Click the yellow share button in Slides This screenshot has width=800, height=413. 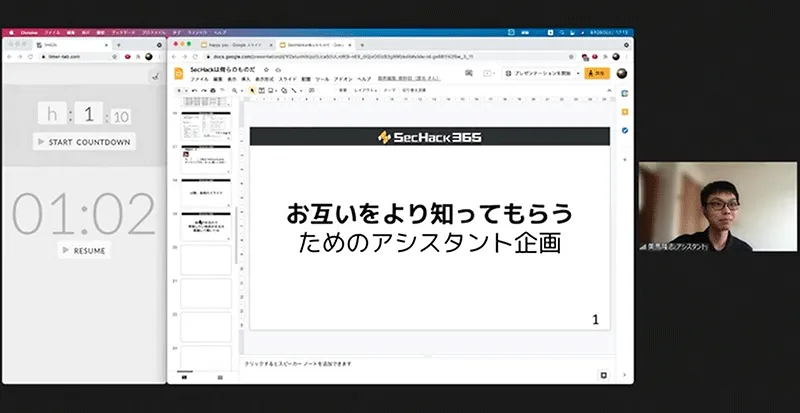[597, 74]
